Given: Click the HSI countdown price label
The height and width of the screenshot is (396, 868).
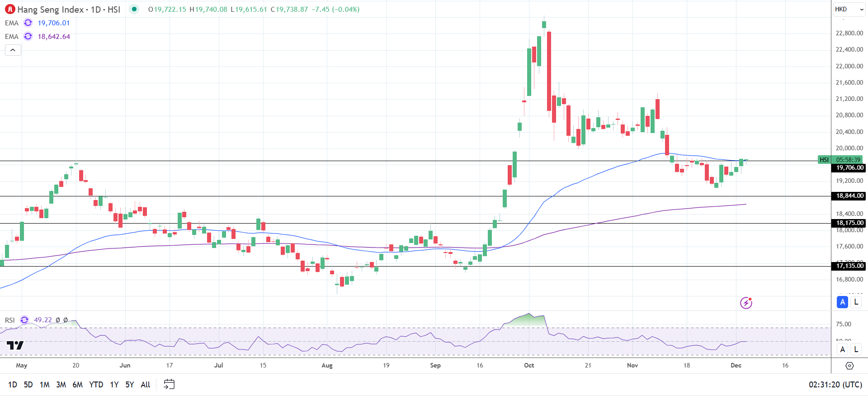Looking at the screenshot, I should tap(840, 160).
